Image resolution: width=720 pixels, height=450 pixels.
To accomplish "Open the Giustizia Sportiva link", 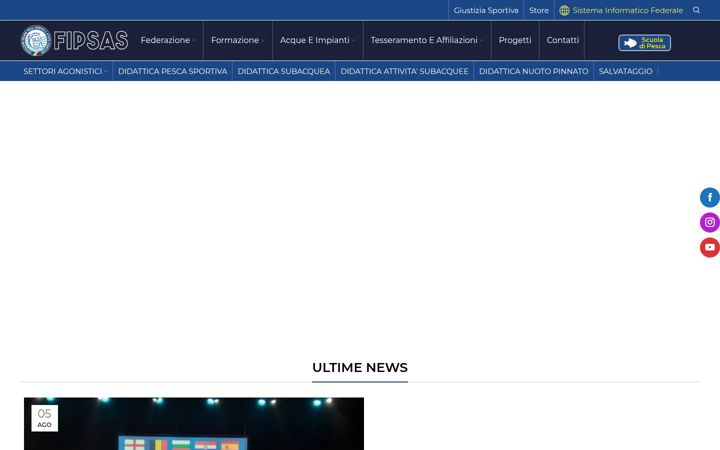I will click(x=486, y=10).
